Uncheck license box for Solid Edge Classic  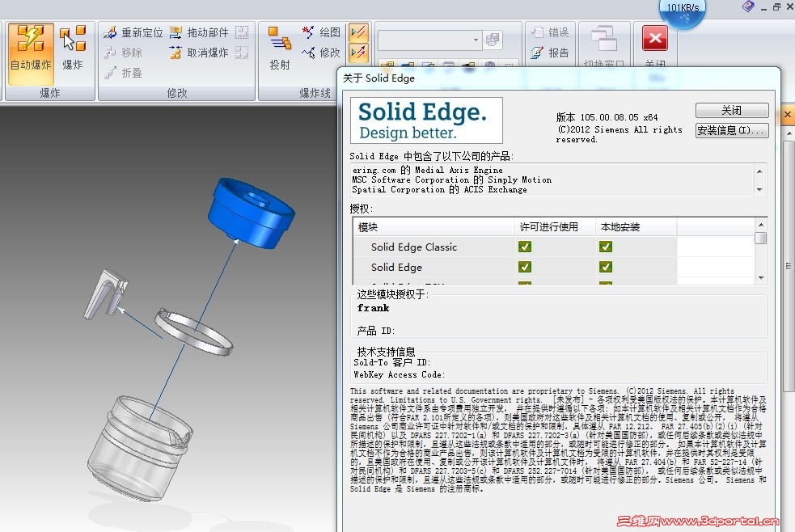coord(525,247)
